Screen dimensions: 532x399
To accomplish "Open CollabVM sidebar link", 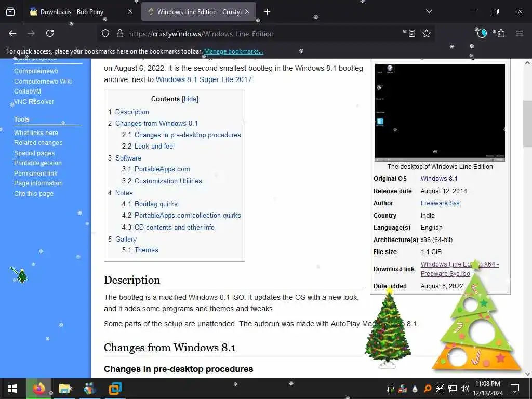I will [x=28, y=91].
